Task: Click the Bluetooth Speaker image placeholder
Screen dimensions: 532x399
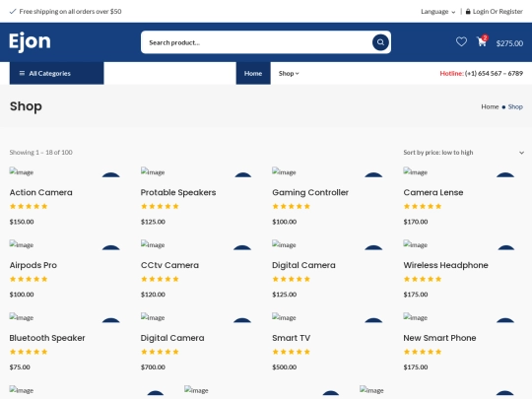Action: click(22, 317)
